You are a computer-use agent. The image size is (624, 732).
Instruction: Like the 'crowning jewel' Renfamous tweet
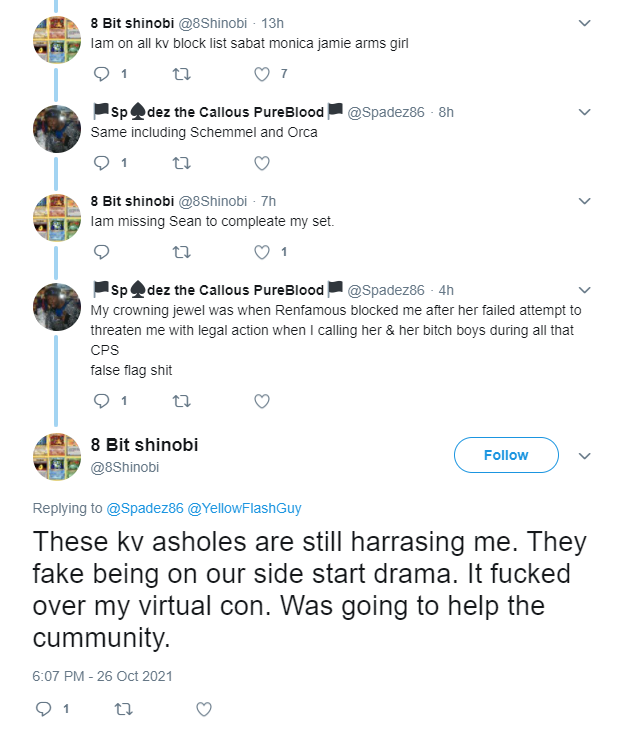point(262,401)
